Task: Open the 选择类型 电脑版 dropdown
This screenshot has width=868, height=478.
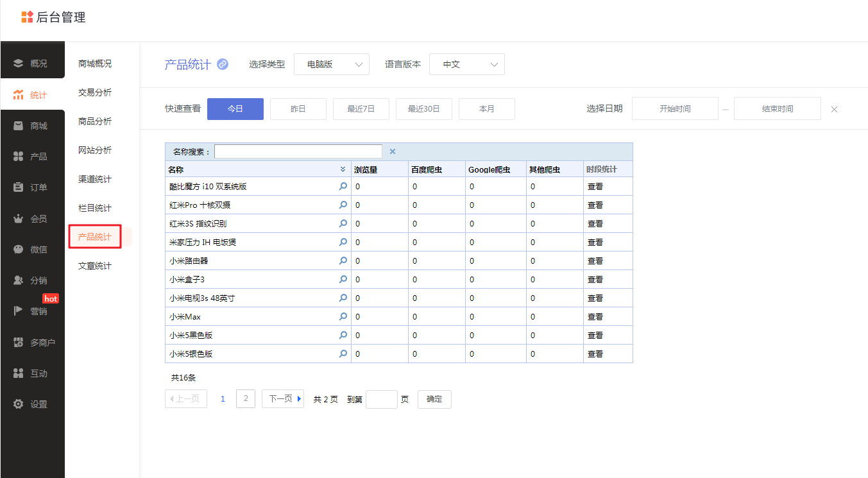Action: [332, 64]
